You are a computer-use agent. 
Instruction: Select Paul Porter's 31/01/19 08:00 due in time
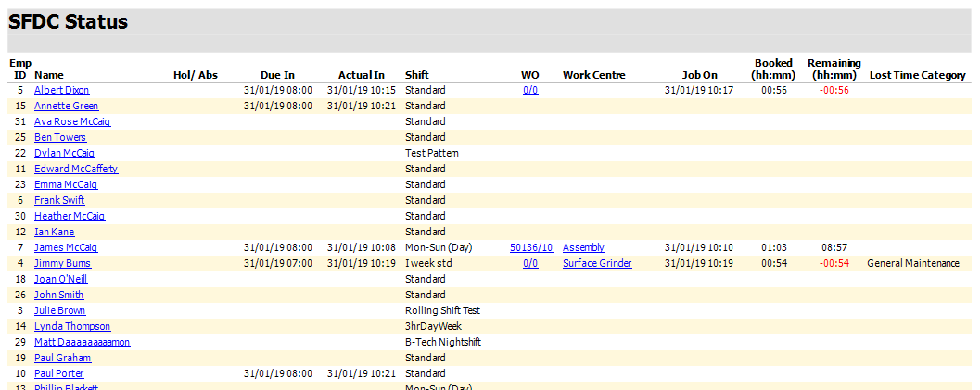(x=277, y=373)
